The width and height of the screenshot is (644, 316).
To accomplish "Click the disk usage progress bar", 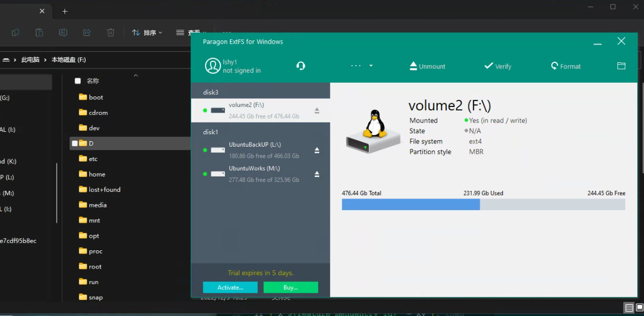I will 484,204.
